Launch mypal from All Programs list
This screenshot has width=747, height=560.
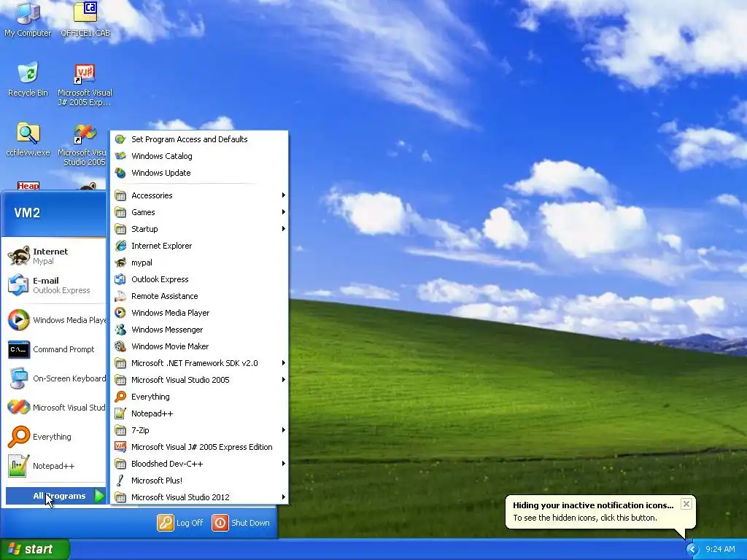200,262
